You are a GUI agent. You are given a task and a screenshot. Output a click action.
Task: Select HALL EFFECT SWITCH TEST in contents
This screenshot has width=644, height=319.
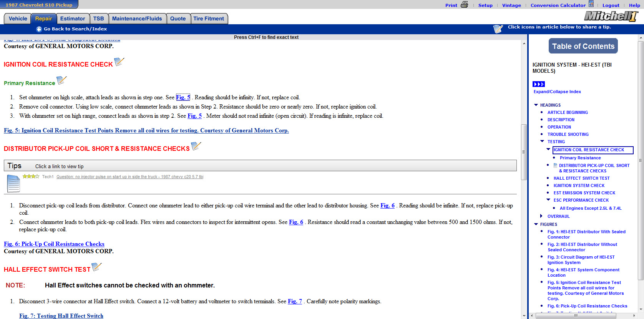point(582,178)
